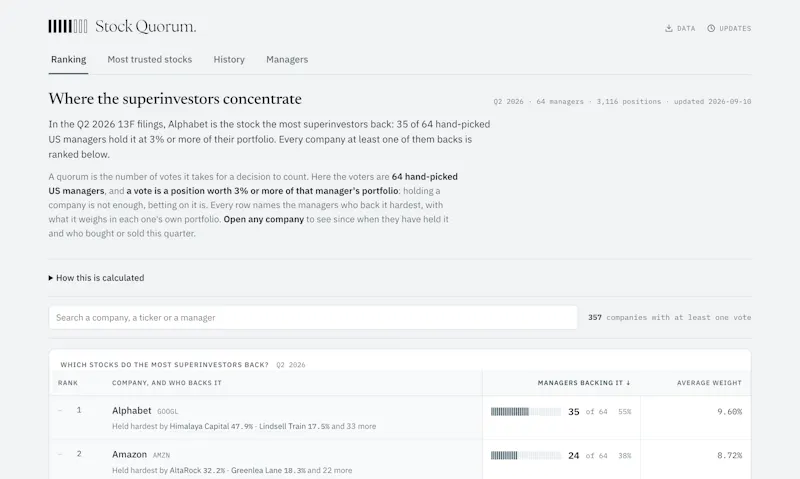Click AltaRock 32.2% holder text

click(197, 470)
